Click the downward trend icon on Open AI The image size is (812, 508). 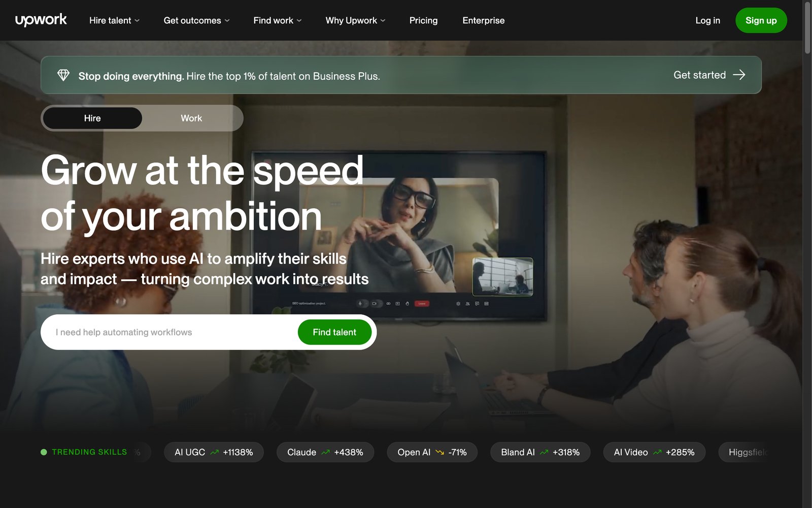coord(439,452)
